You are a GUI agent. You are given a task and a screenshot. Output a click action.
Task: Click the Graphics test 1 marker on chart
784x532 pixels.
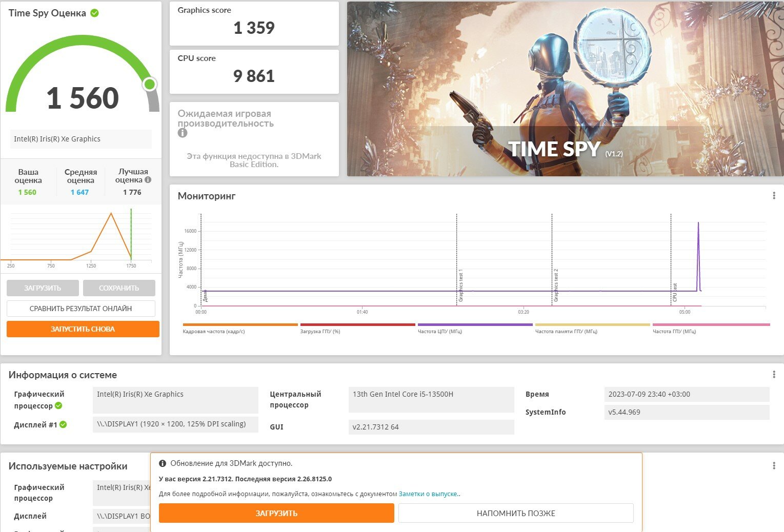coord(460,285)
